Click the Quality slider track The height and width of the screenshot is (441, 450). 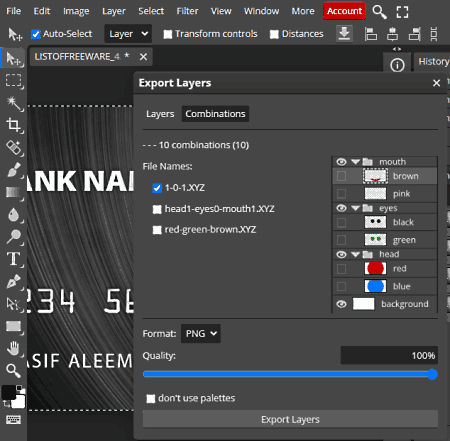click(290, 374)
